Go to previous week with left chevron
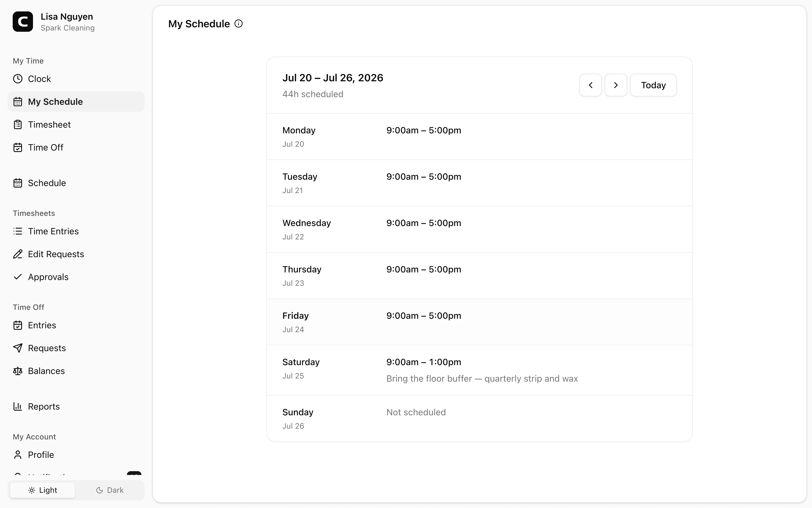 pyautogui.click(x=591, y=85)
